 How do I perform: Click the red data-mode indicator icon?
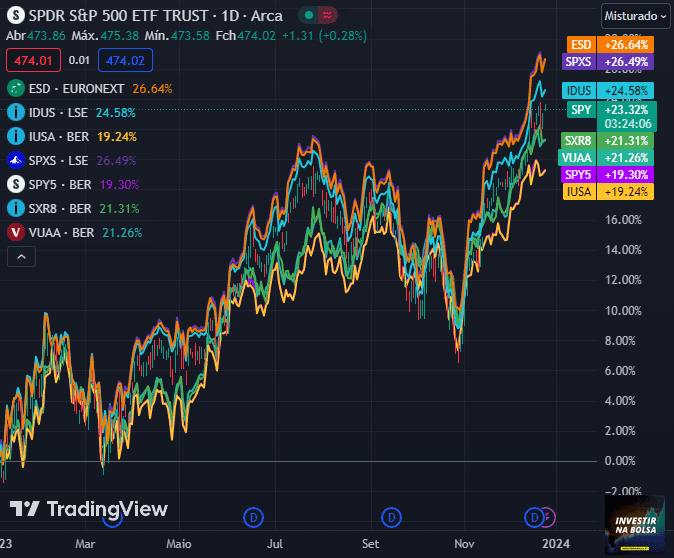tap(327, 15)
